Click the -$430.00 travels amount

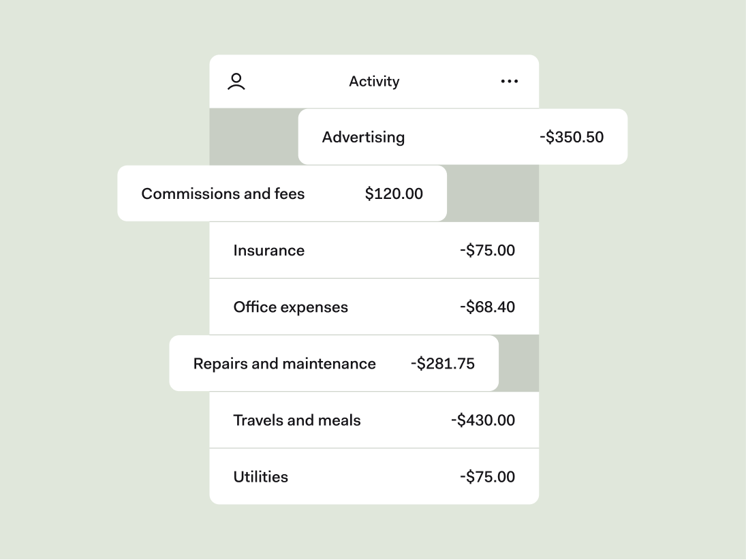pos(483,420)
